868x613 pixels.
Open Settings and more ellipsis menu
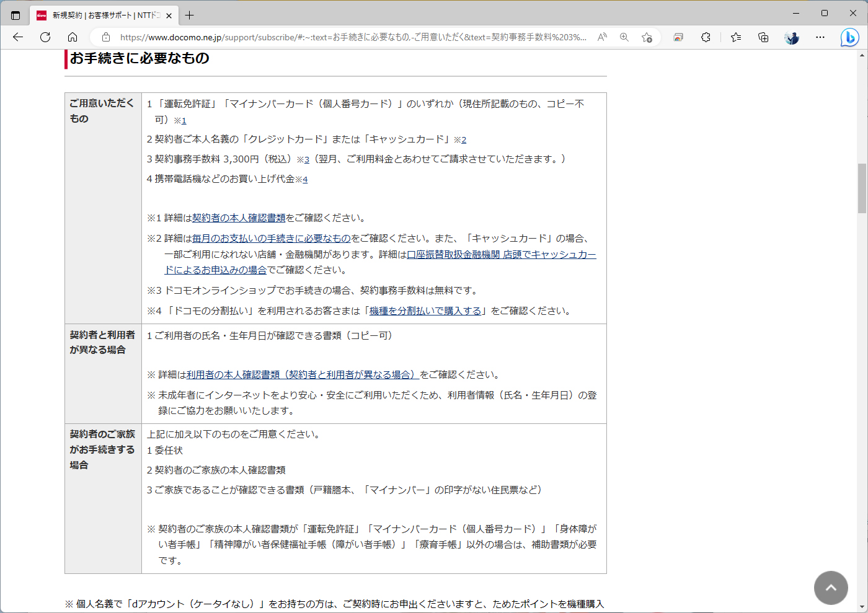pos(820,37)
